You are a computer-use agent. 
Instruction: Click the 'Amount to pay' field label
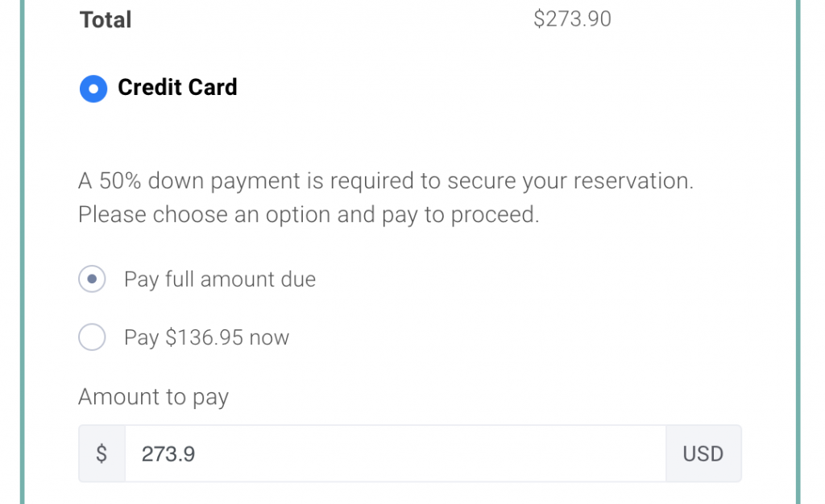point(153,397)
